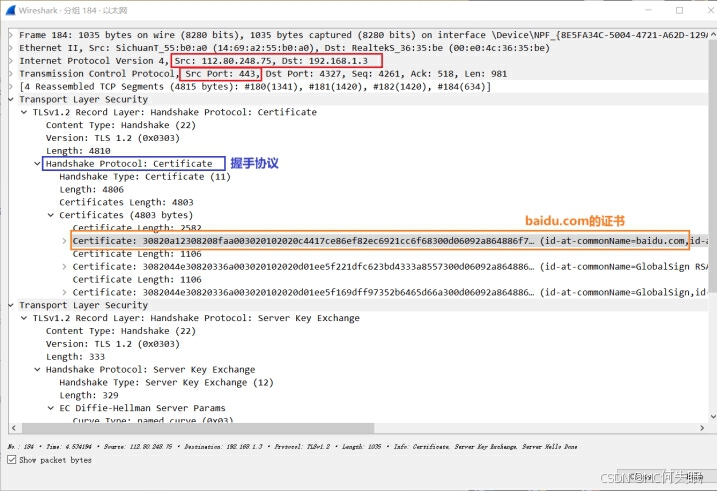Collapse EC Diffie-Hellman Server Params
This screenshot has height=491, width=717.
[51, 408]
